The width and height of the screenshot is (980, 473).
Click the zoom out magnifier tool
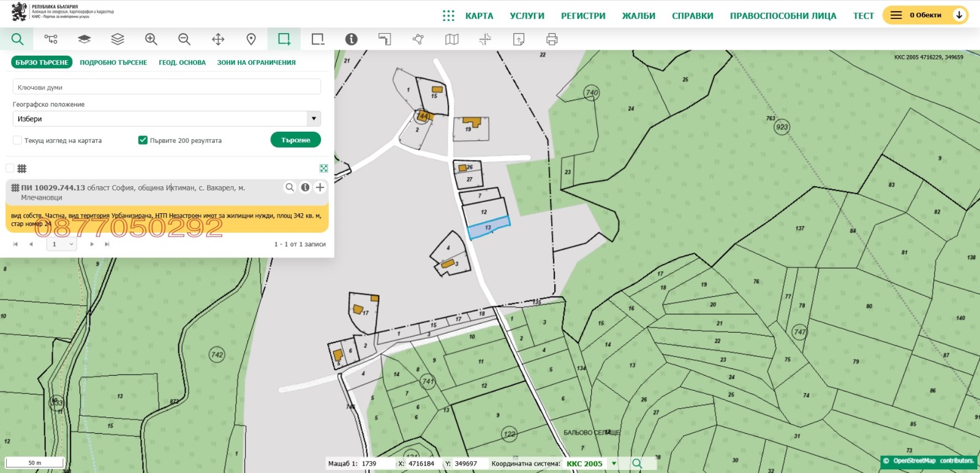coord(184,39)
